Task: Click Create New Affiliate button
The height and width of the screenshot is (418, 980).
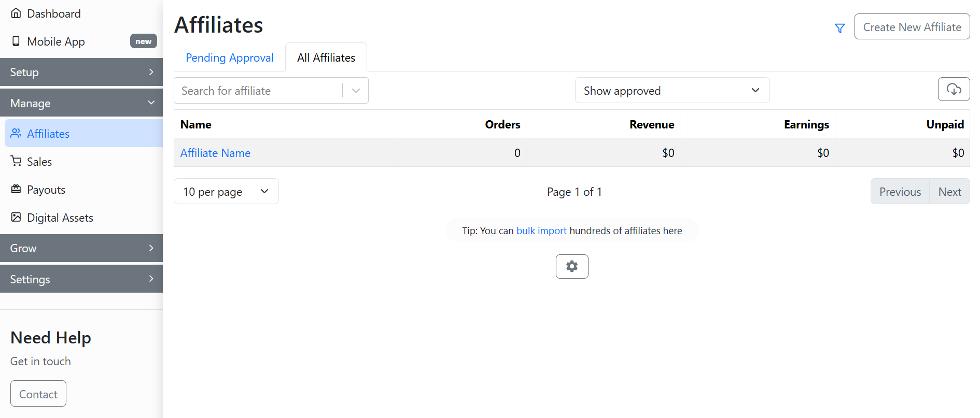Action: click(912, 27)
